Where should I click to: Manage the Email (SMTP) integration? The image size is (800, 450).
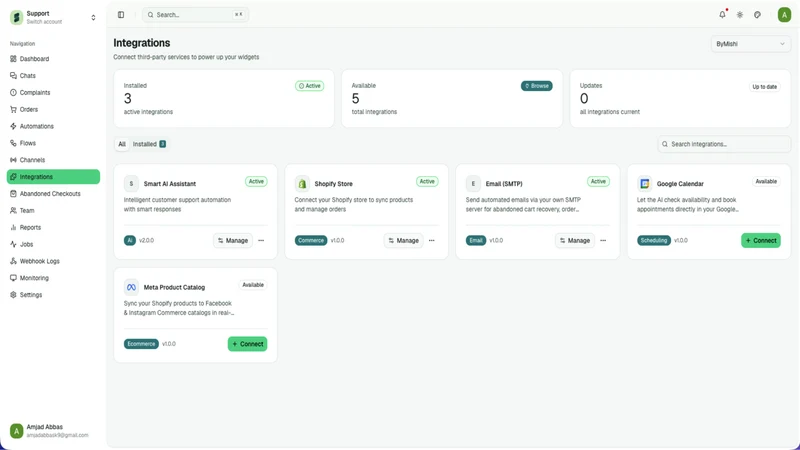574,240
